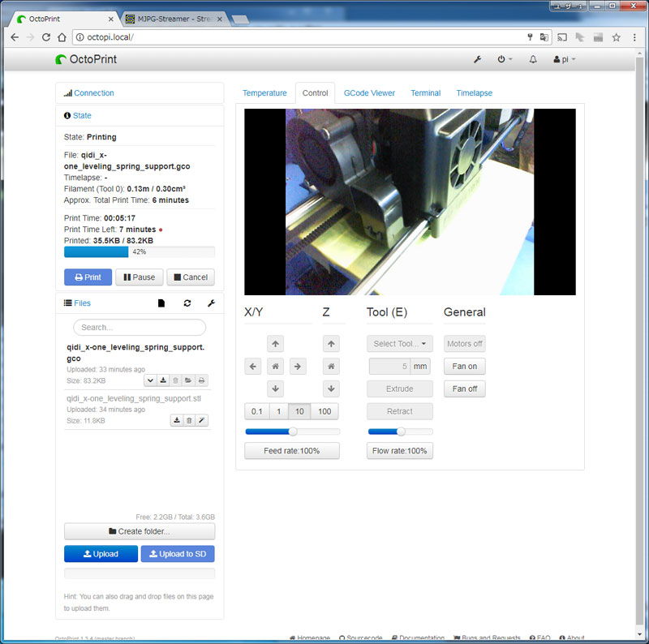This screenshot has width=649, height=644.
Task: Open Files panel wrench options
Action: coord(211,303)
